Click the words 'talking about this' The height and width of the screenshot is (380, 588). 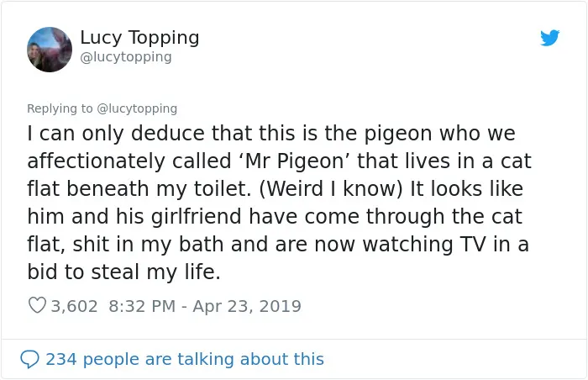coord(250,359)
